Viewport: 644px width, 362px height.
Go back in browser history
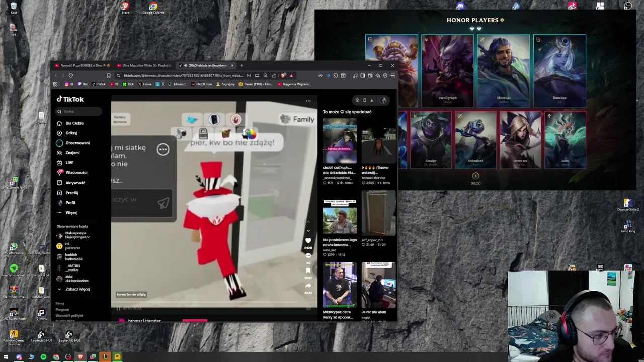coord(55,75)
